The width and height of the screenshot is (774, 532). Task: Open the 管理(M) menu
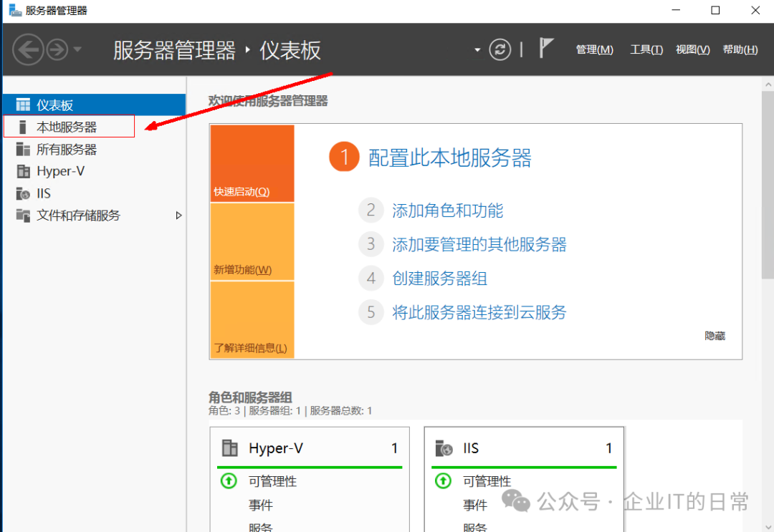pyautogui.click(x=594, y=49)
